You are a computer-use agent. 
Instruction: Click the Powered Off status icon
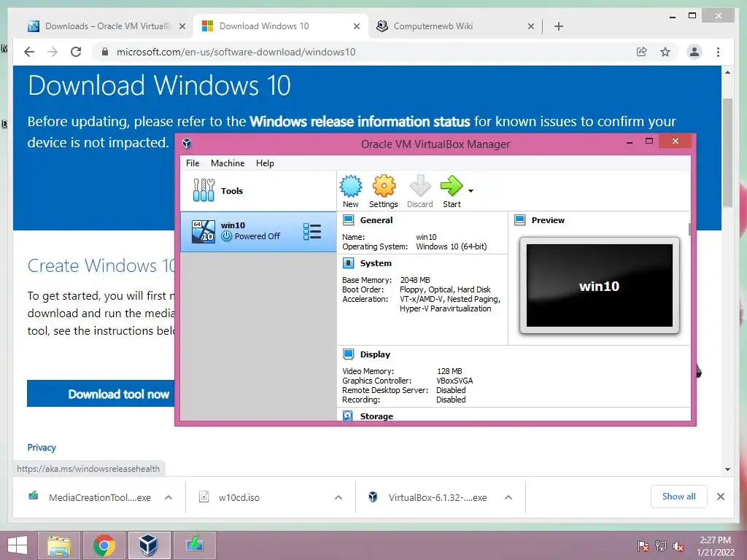point(227,236)
